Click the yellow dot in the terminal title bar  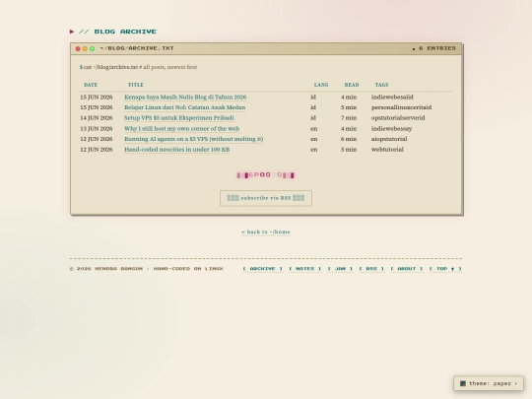(85, 49)
